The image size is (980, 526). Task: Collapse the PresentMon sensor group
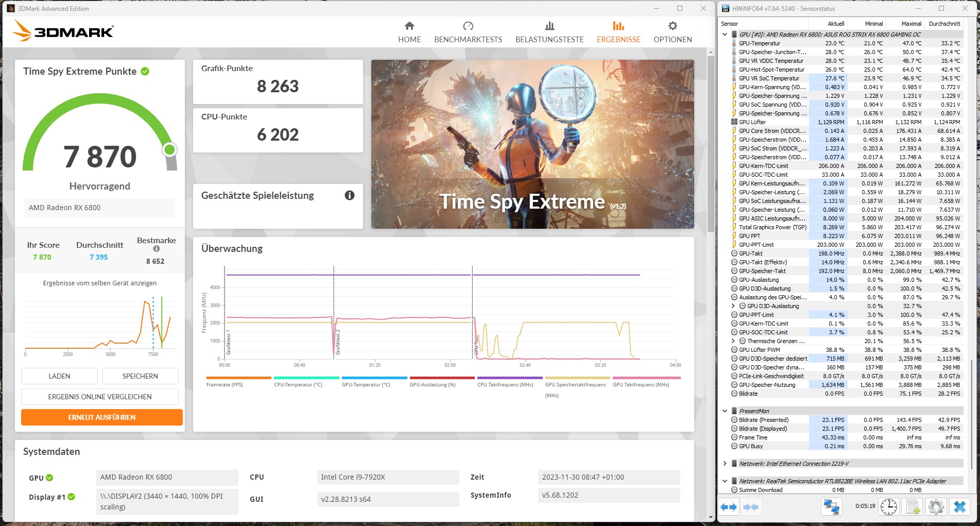(725, 411)
